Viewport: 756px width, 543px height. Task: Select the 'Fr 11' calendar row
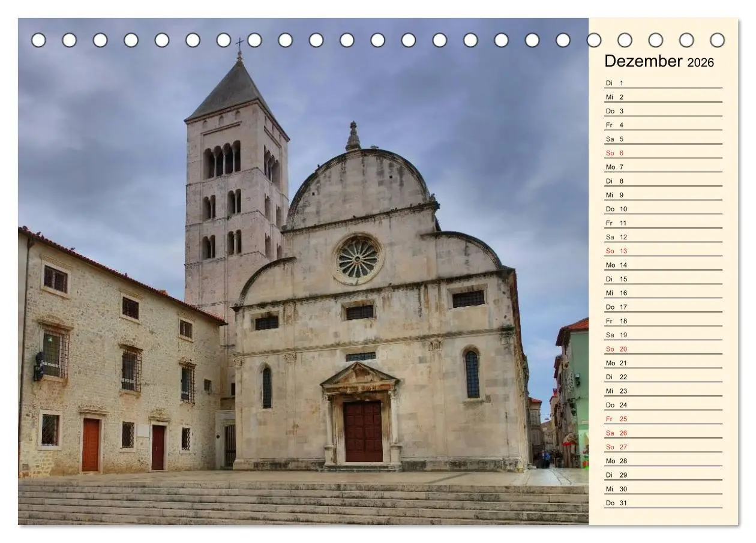(663, 223)
